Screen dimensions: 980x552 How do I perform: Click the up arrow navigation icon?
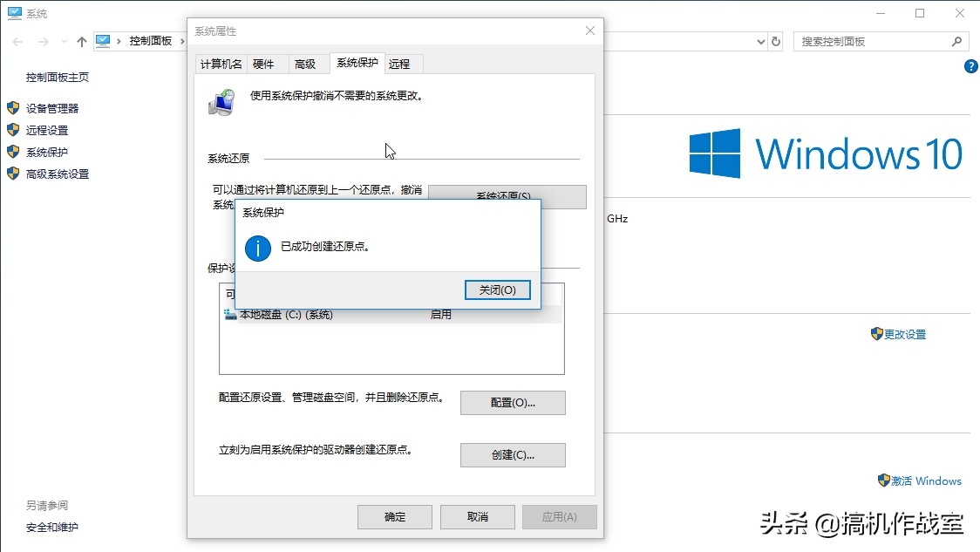(81, 40)
